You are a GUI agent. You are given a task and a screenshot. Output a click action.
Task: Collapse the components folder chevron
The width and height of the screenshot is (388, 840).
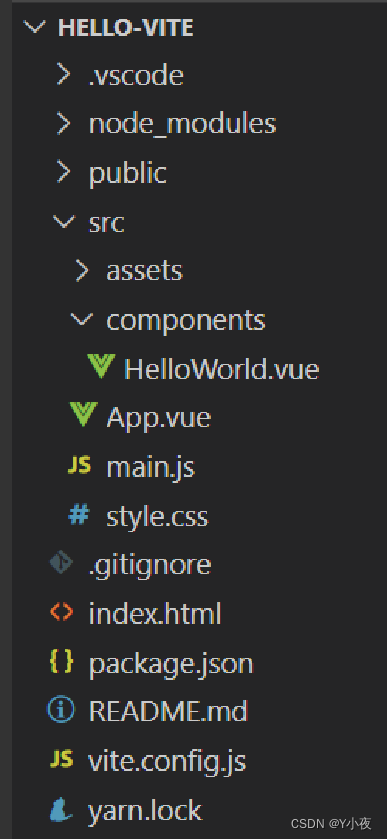pyautogui.click(x=81, y=320)
